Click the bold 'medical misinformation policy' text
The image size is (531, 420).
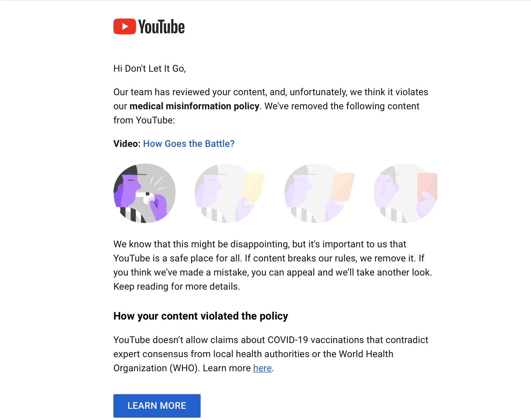pos(194,106)
